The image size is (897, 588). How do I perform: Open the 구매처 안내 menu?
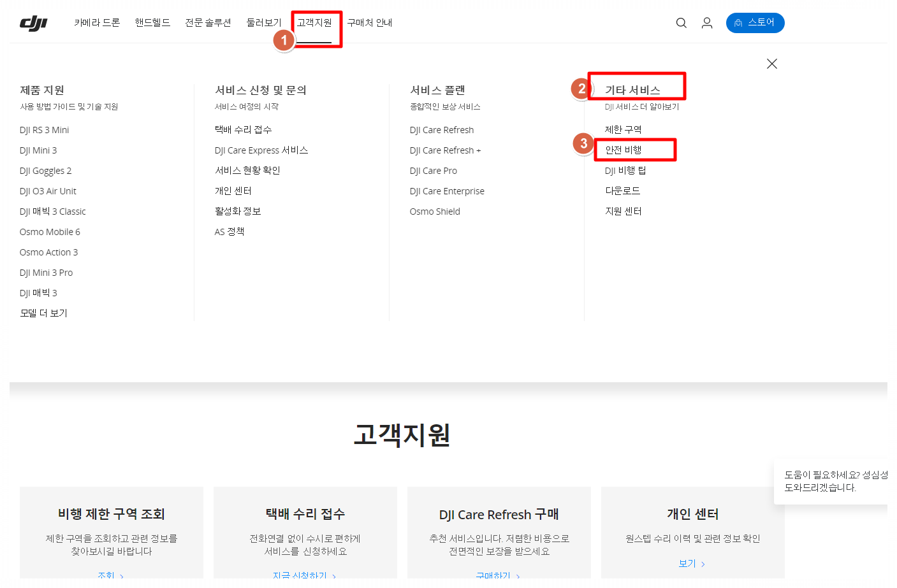tap(369, 23)
